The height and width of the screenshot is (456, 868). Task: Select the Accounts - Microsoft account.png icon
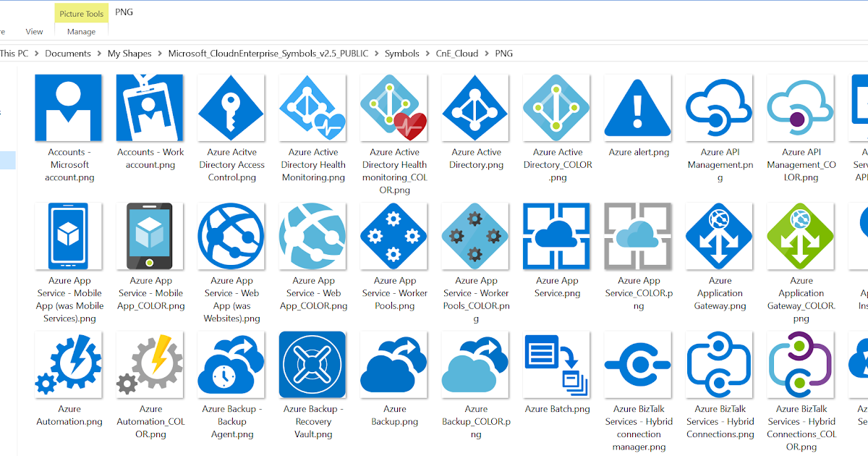click(68, 107)
